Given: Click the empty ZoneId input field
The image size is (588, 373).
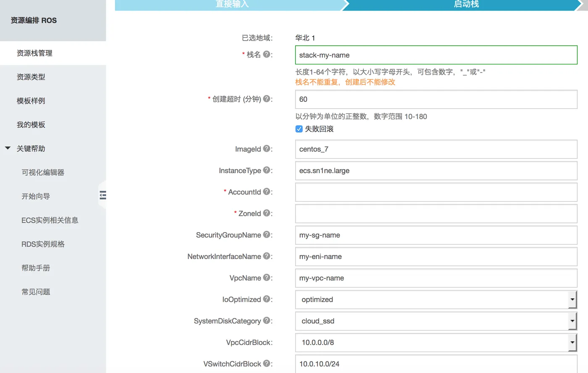Looking at the screenshot, I should click(436, 214).
